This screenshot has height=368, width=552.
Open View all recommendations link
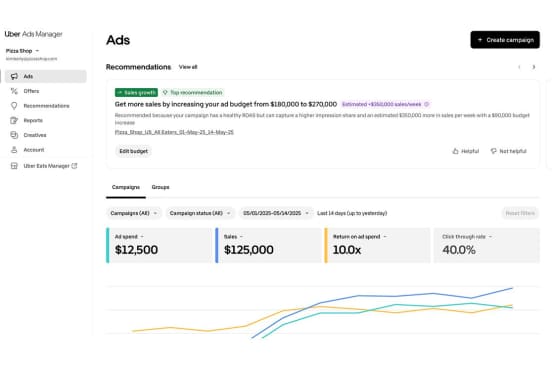tap(188, 67)
